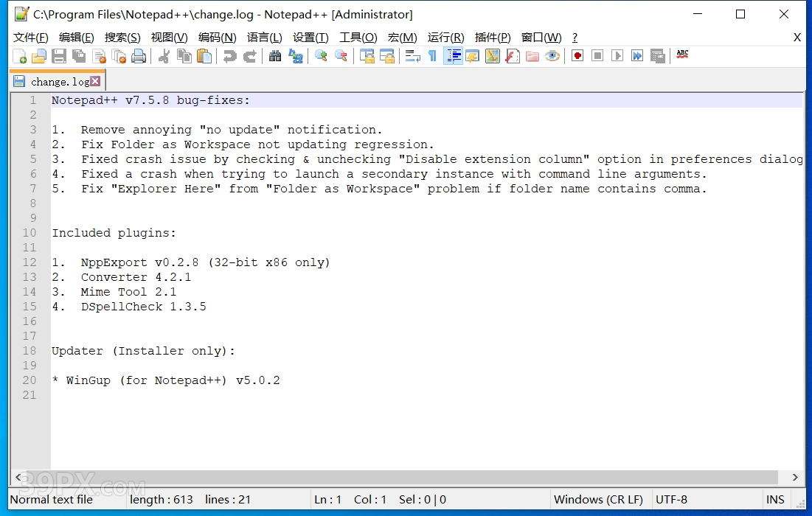Toggle show all characters pilcrow icon

point(433,56)
